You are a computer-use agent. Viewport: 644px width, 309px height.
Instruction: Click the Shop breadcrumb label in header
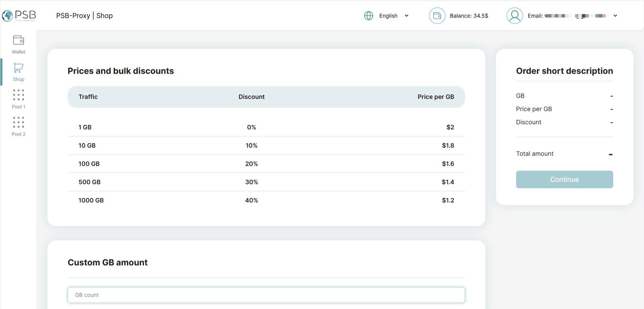pos(105,16)
